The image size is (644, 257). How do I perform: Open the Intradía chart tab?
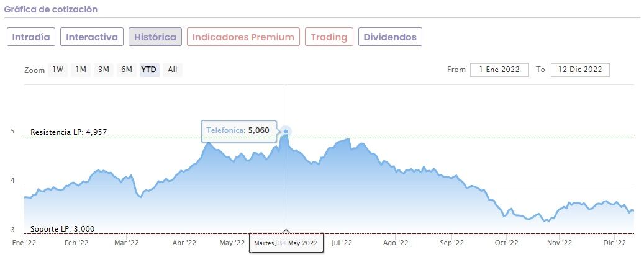(32, 37)
